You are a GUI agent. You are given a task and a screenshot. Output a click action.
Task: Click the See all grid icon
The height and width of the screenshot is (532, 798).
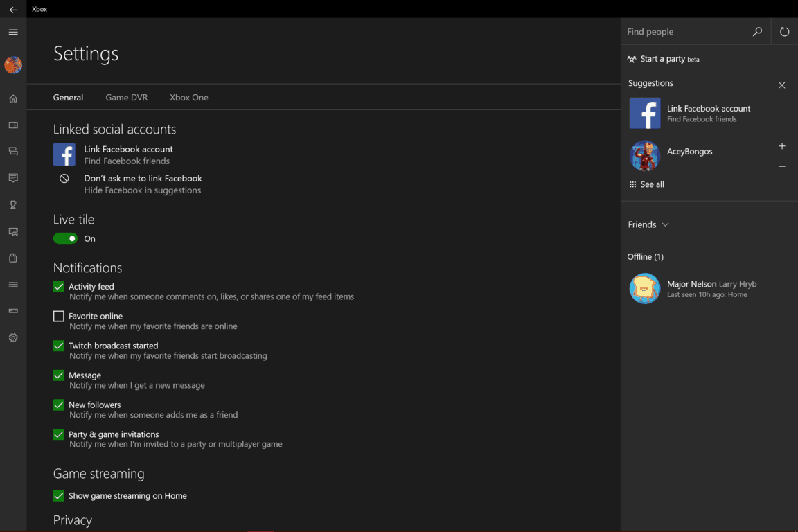pos(632,184)
